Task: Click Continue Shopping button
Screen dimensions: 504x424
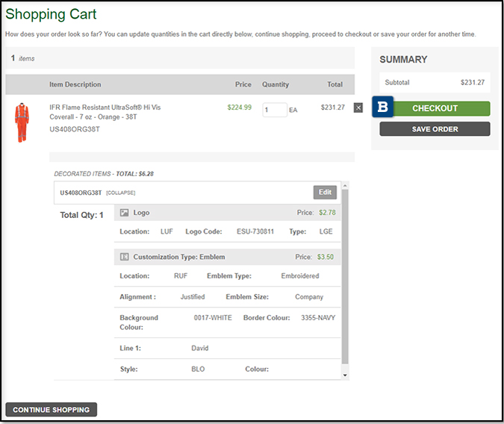Action: coord(51,410)
